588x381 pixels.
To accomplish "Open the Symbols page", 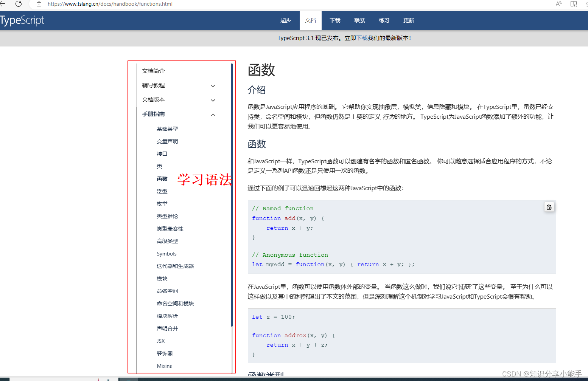I will [x=166, y=254].
